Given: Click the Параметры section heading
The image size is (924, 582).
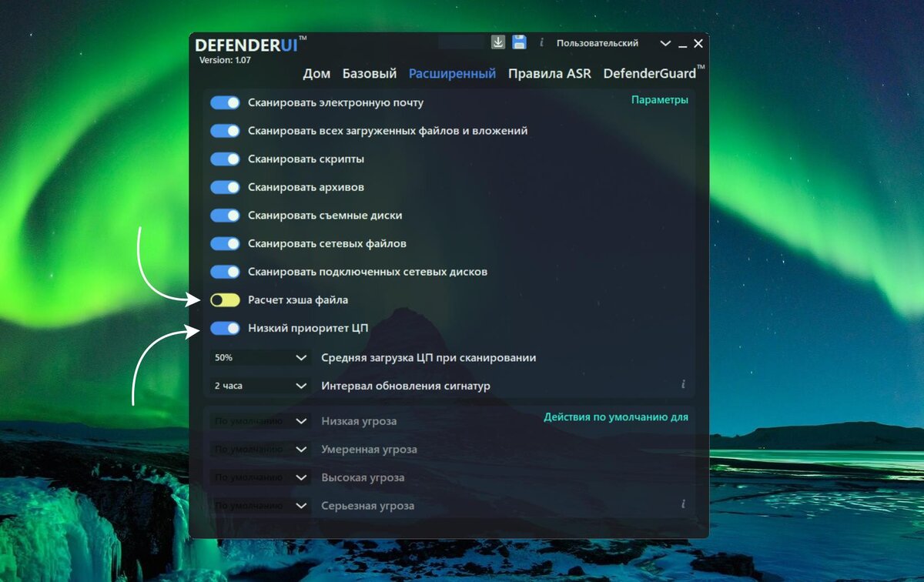Looking at the screenshot, I should click(660, 100).
